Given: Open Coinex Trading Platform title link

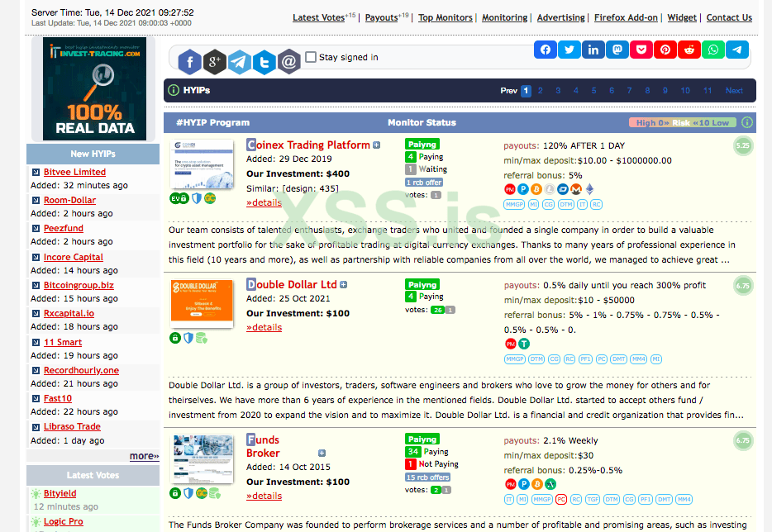Looking at the screenshot, I should click(308, 145).
